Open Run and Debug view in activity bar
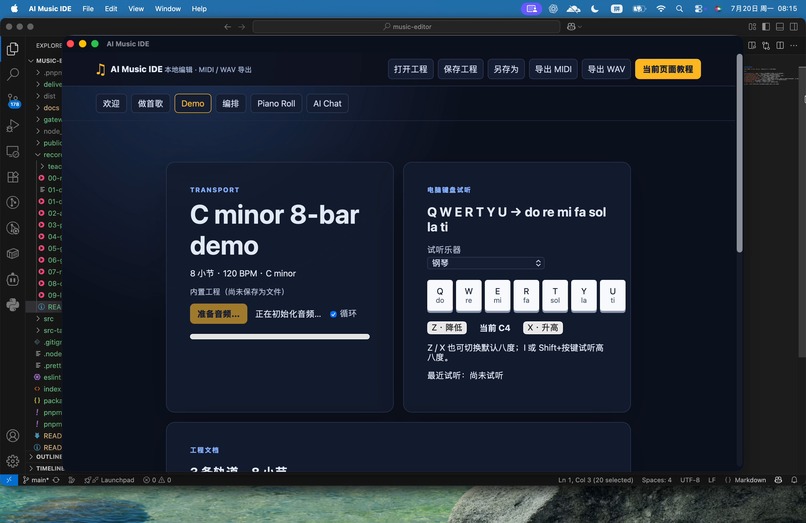 [x=13, y=125]
